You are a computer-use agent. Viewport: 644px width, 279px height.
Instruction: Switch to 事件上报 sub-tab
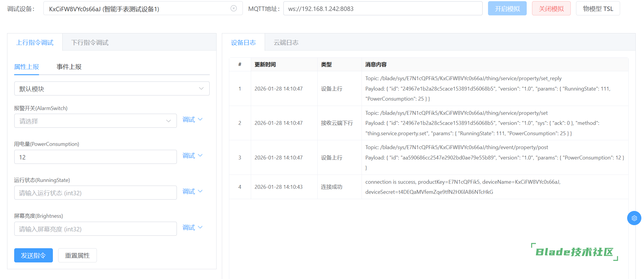tap(69, 67)
